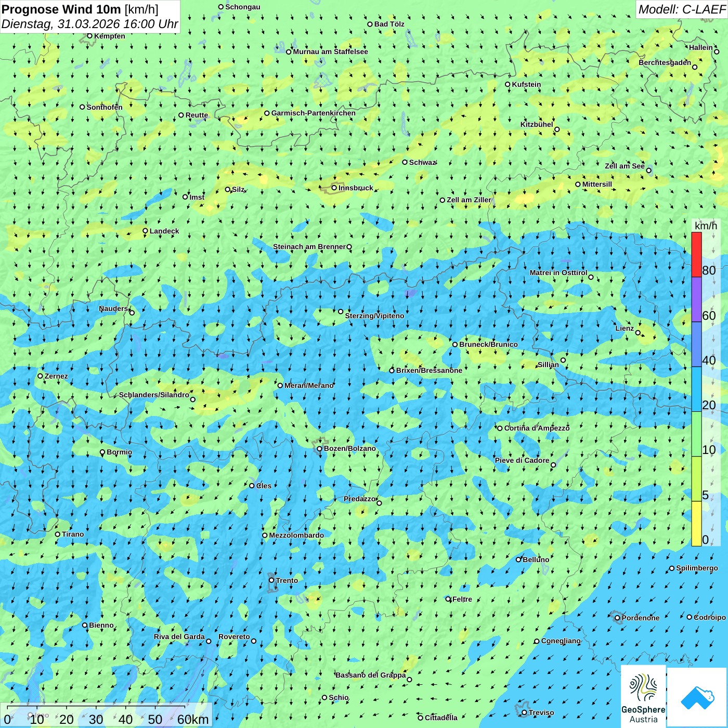
Task: Click the 'Zernez' label
Action: pos(56,376)
